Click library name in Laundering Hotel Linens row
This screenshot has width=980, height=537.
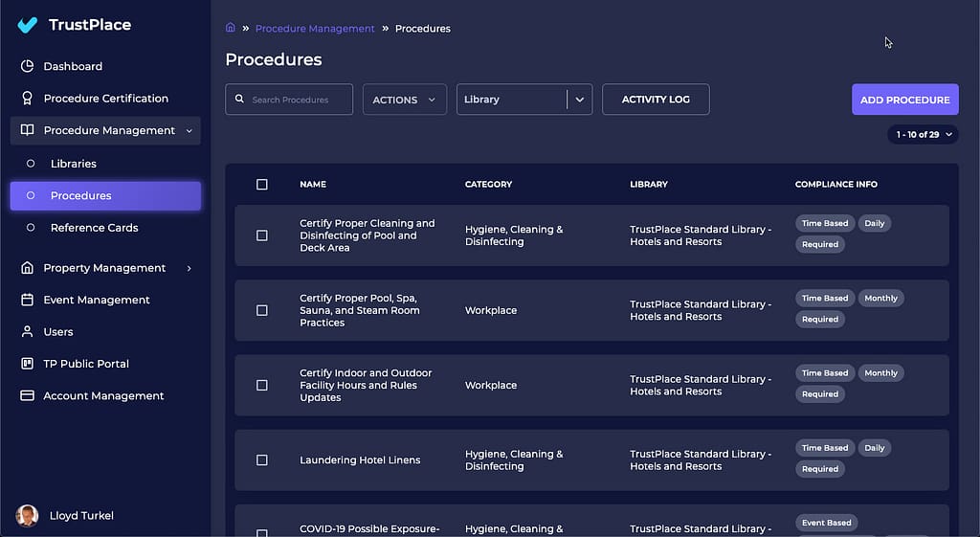(x=701, y=460)
